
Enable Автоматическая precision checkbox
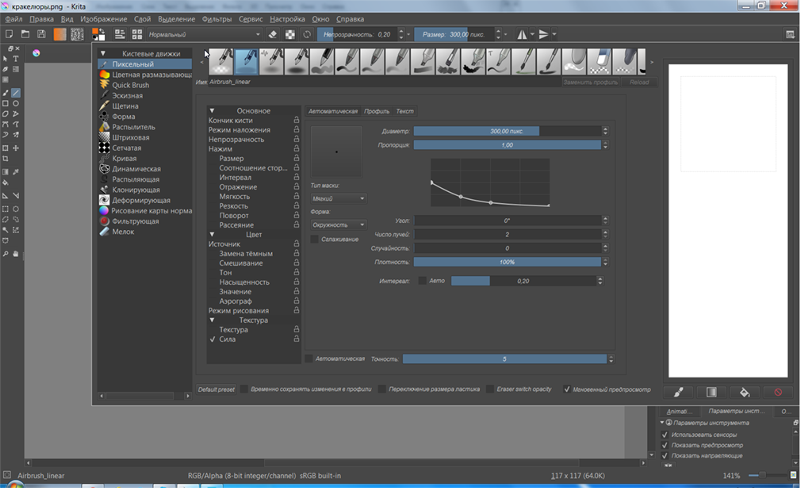pyautogui.click(x=309, y=359)
